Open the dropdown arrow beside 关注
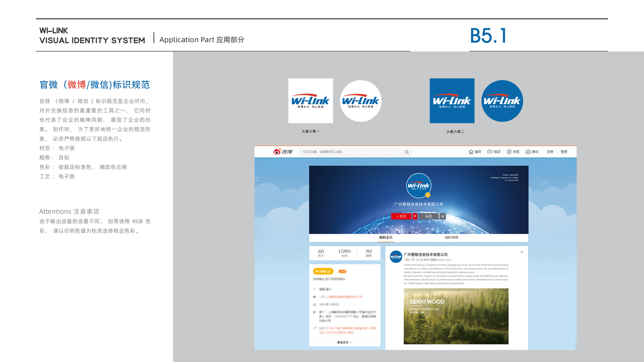 (x=415, y=216)
